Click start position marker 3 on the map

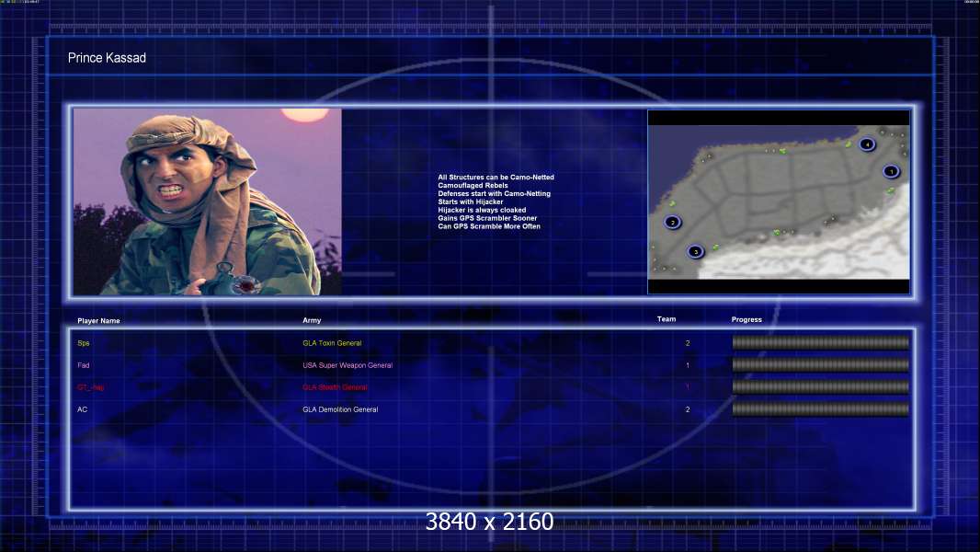[696, 252]
